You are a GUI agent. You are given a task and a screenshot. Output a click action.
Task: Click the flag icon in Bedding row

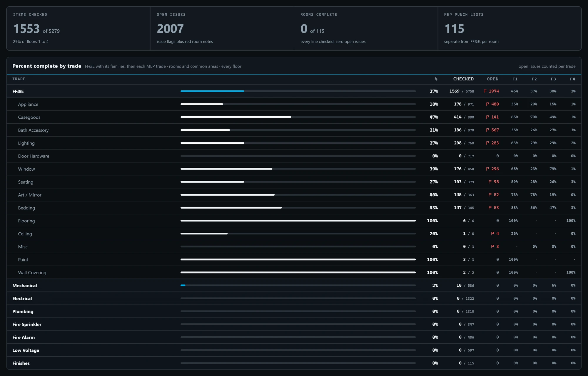pyautogui.click(x=490, y=208)
